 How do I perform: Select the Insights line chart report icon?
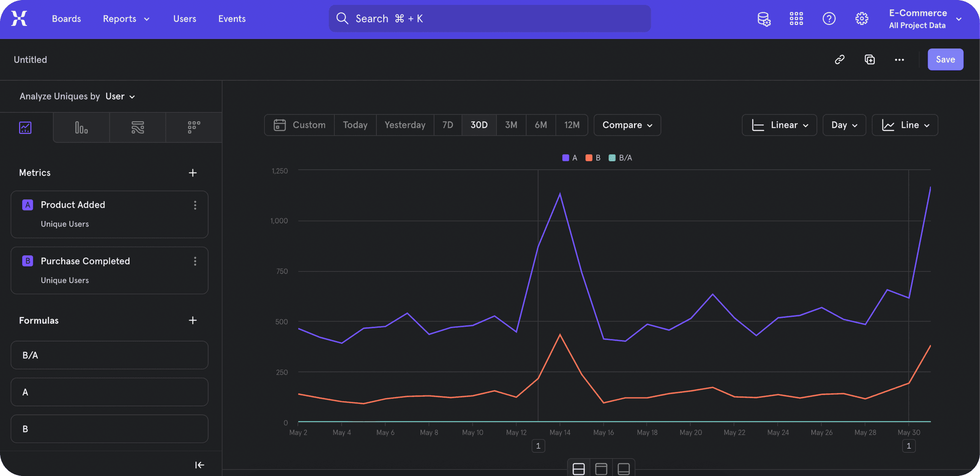point(25,127)
